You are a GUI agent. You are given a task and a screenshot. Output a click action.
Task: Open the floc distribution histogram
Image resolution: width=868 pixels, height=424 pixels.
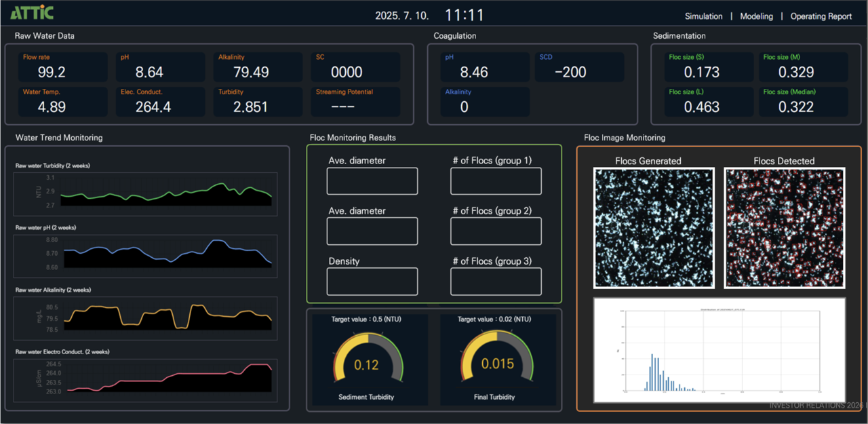coord(719,350)
